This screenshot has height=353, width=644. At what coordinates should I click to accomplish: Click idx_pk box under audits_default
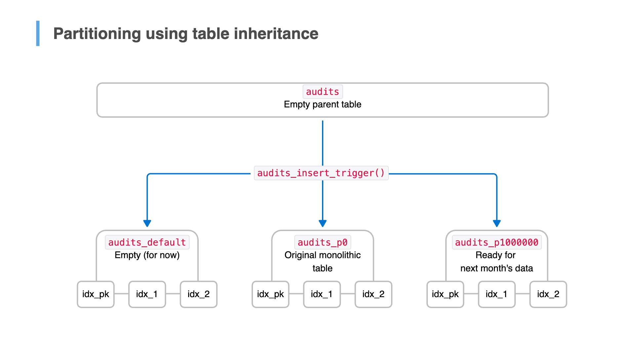(96, 294)
